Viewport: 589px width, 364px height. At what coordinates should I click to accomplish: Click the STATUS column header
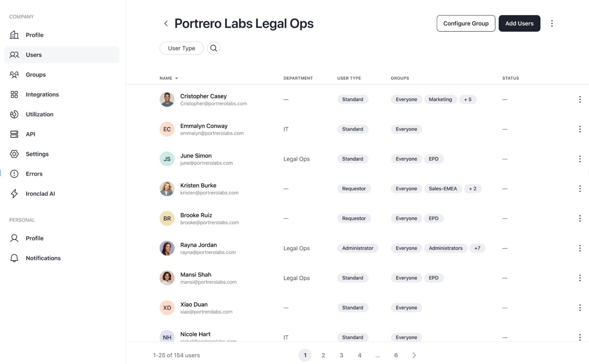tap(511, 78)
